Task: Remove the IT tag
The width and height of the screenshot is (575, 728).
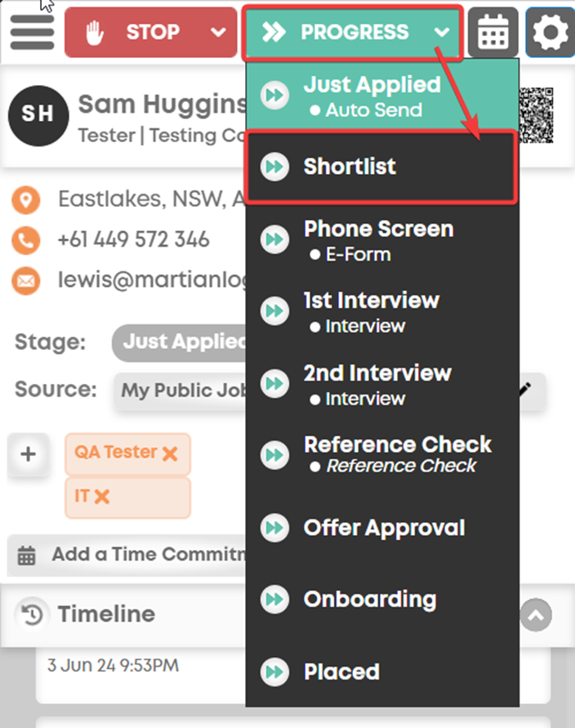Action: [101, 497]
